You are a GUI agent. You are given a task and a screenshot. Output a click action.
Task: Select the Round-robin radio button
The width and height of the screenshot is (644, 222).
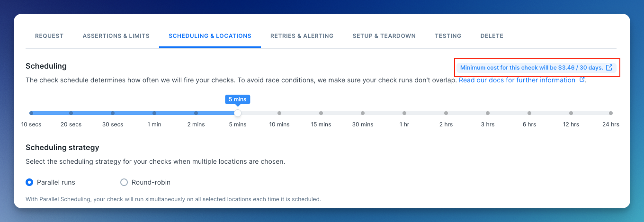tap(124, 182)
